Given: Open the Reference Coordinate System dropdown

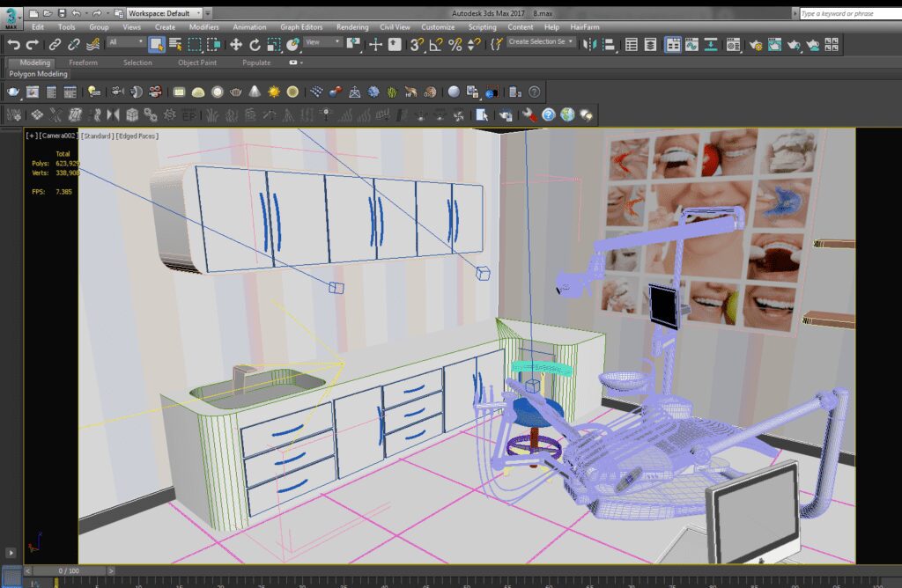Looking at the screenshot, I should point(323,42).
